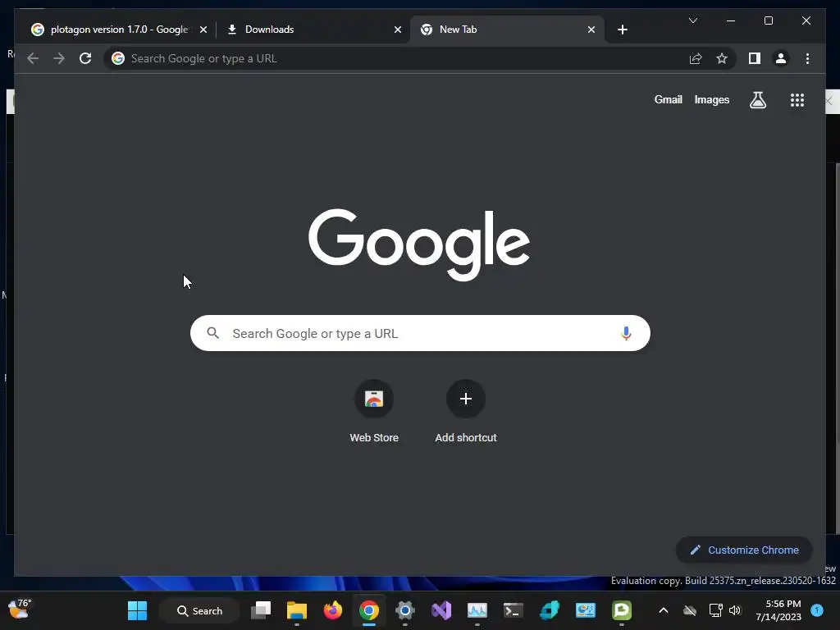Open the Chrome side panel
Viewport: 840px width, 630px height.
pos(755,58)
